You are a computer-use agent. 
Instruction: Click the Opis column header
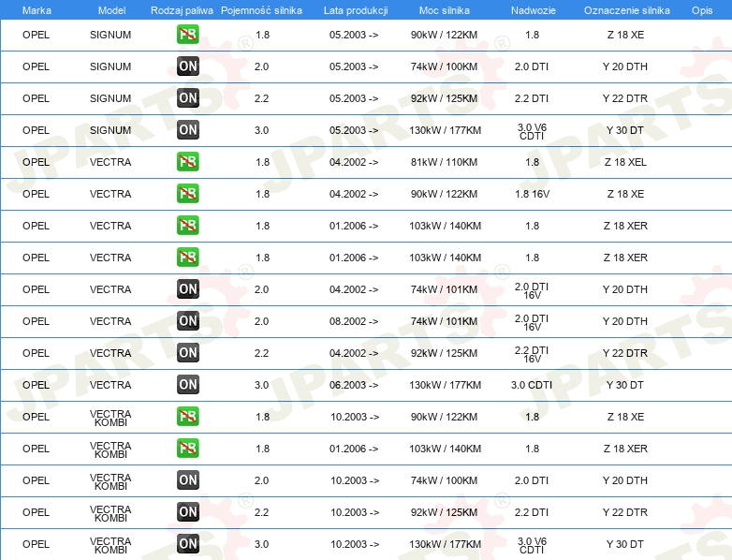[x=702, y=10]
